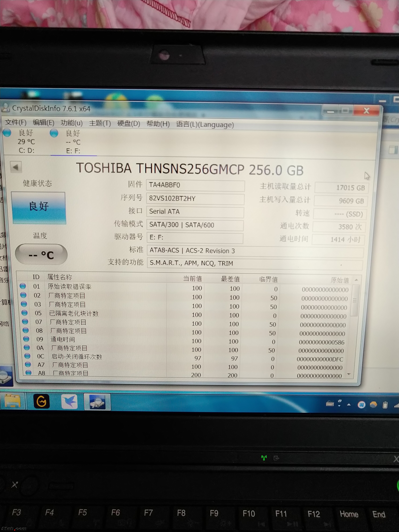This screenshot has width=399, height=532.
Task: Click the 当前值 column header
Action: click(192, 278)
